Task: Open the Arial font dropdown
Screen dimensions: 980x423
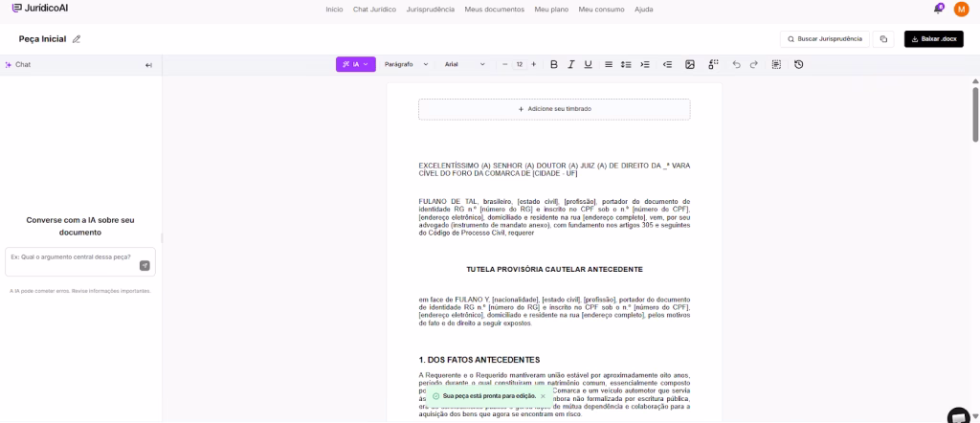Action: click(x=464, y=64)
